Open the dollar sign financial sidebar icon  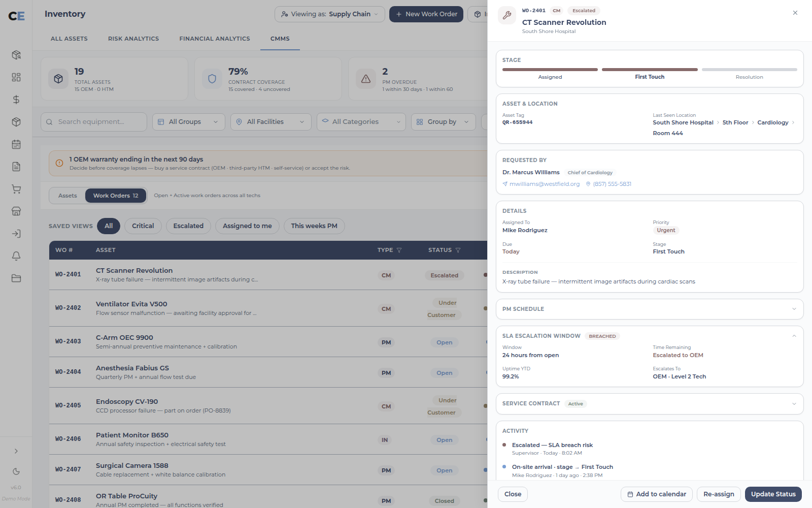pyautogui.click(x=16, y=100)
